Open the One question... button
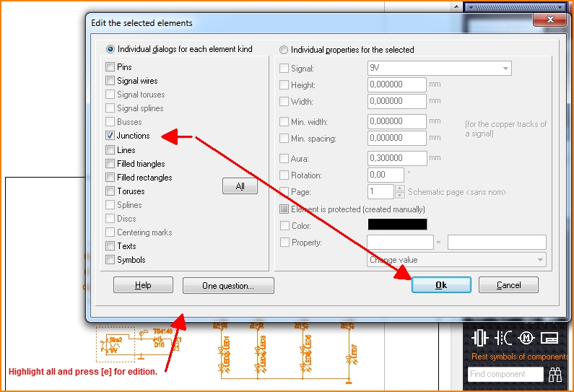Viewport: 574px width, 392px height. (228, 286)
